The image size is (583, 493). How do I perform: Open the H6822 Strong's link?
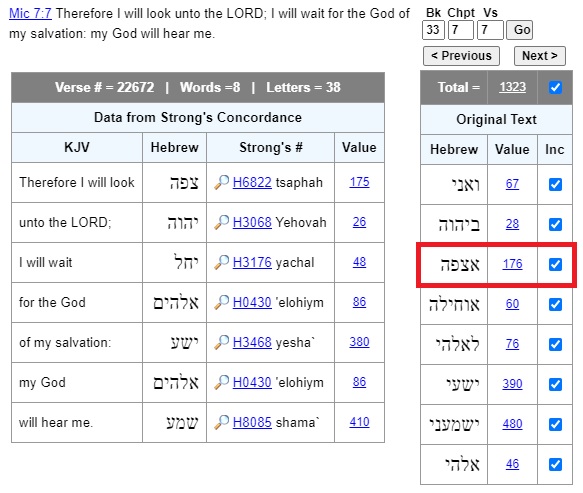click(x=252, y=183)
